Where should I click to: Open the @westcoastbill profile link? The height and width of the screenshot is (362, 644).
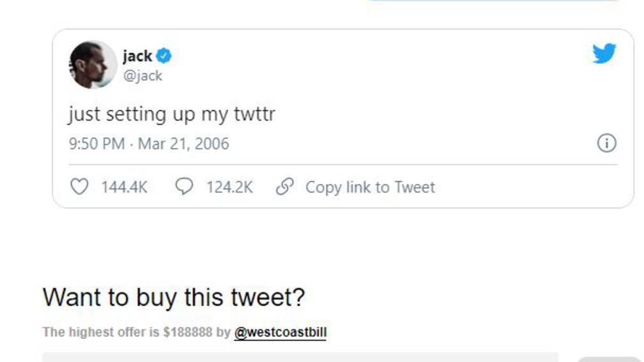click(x=280, y=332)
